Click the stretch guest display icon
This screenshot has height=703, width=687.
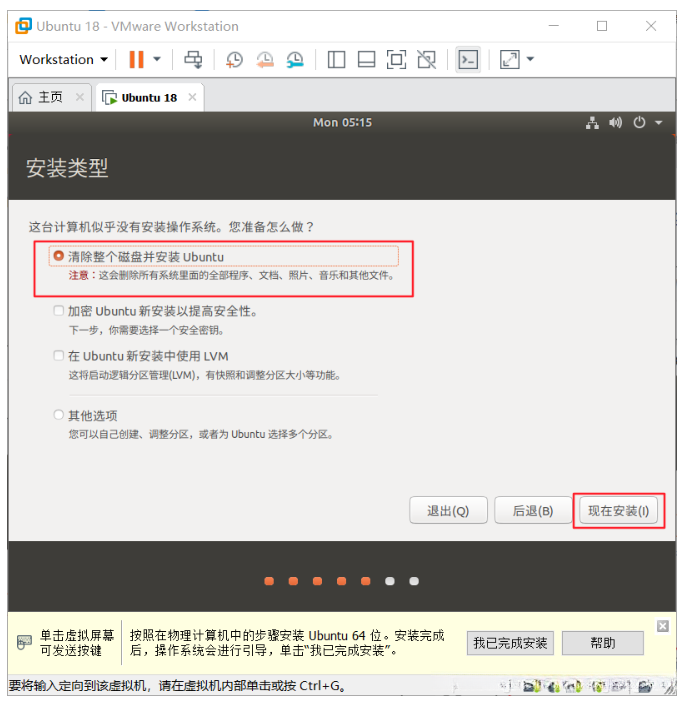[510, 59]
